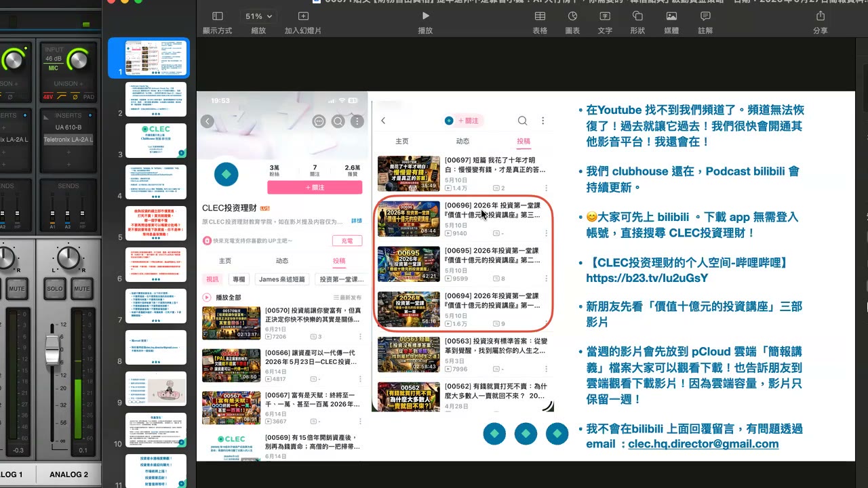This screenshot has width=868, height=488.
Task: Click the 投稿 tab in left phone screenshot
Action: pyautogui.click(x=338, y=261)
